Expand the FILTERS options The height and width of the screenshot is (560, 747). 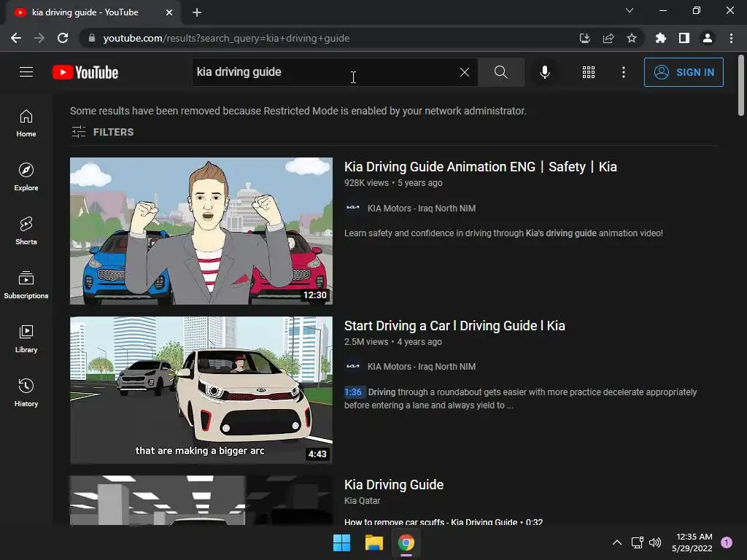click(102, 132)
